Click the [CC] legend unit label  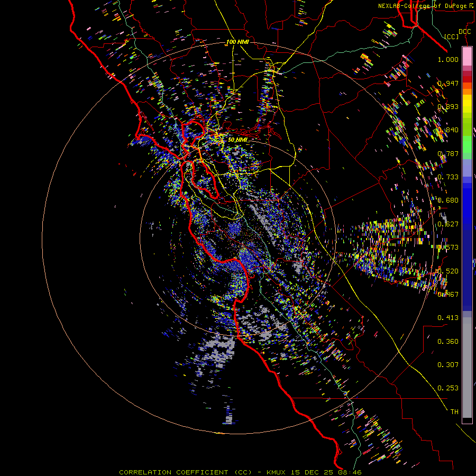(451, 36)
